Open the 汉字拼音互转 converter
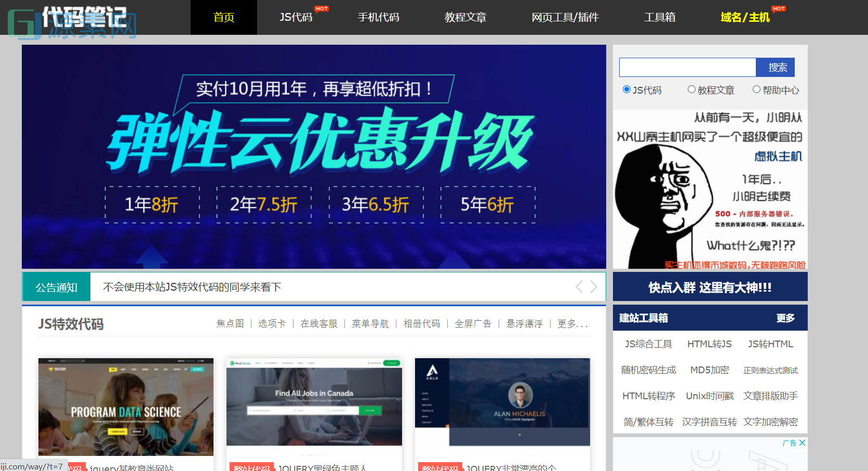The width and height of the screenshot is (868, 471). tap(710, 422)
